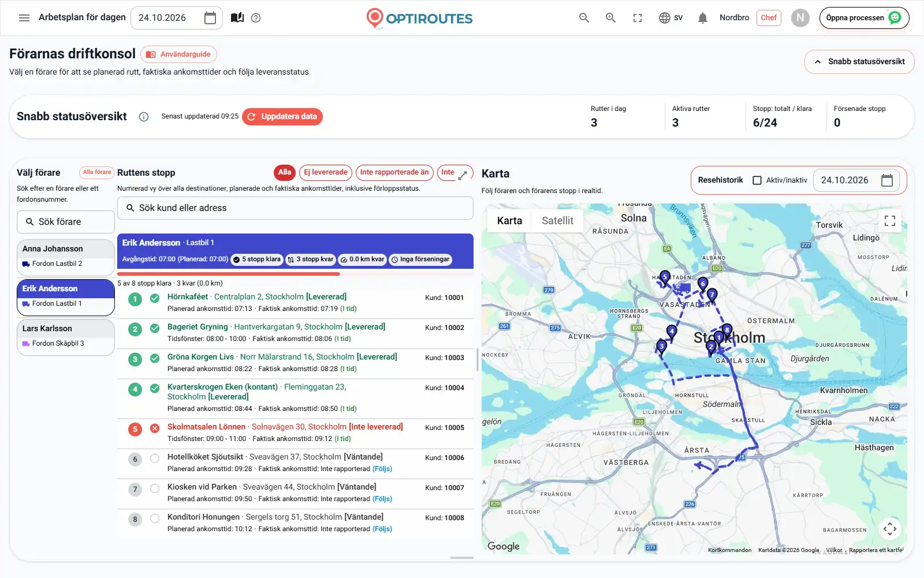
Task: Select driver Erik Andersson
Action: pos(66,297)
